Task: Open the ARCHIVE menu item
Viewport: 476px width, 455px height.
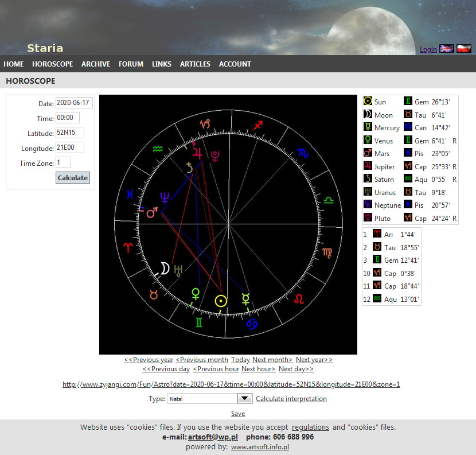Action: click(x=96, y=64)
